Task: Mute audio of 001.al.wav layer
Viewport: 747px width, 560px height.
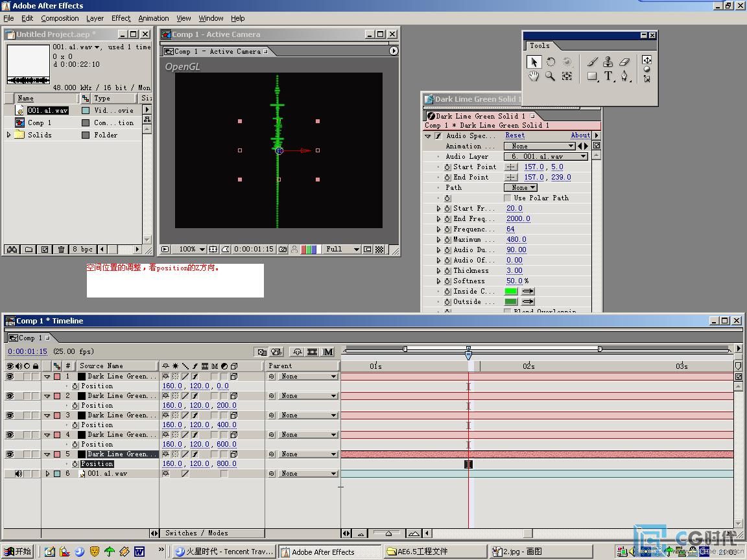Action: (18, 474)
